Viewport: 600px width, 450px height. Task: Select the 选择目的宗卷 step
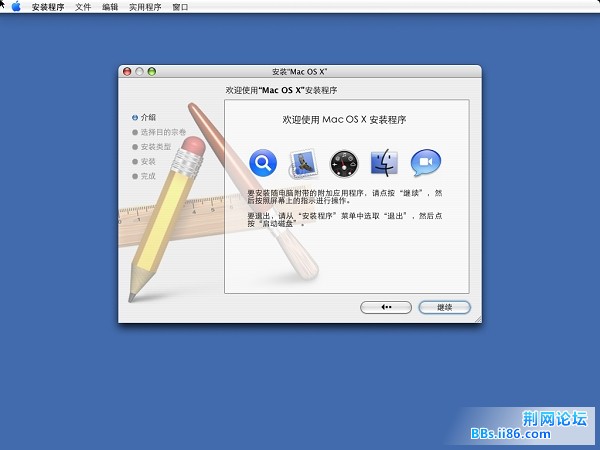click(159, 132)
